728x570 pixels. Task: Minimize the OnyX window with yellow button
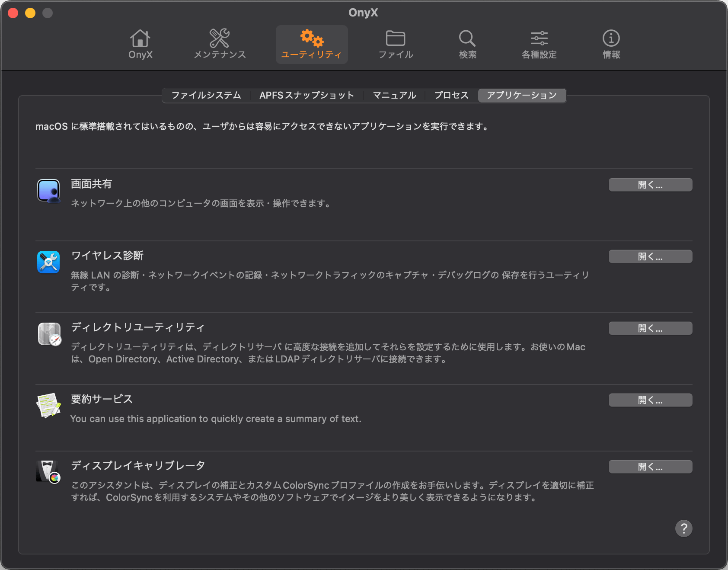tap(30, 13)
